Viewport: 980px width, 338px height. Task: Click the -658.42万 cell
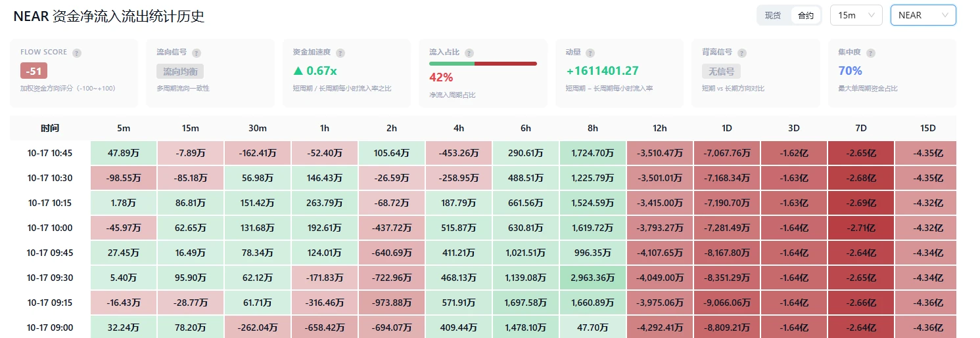point(325,327)
